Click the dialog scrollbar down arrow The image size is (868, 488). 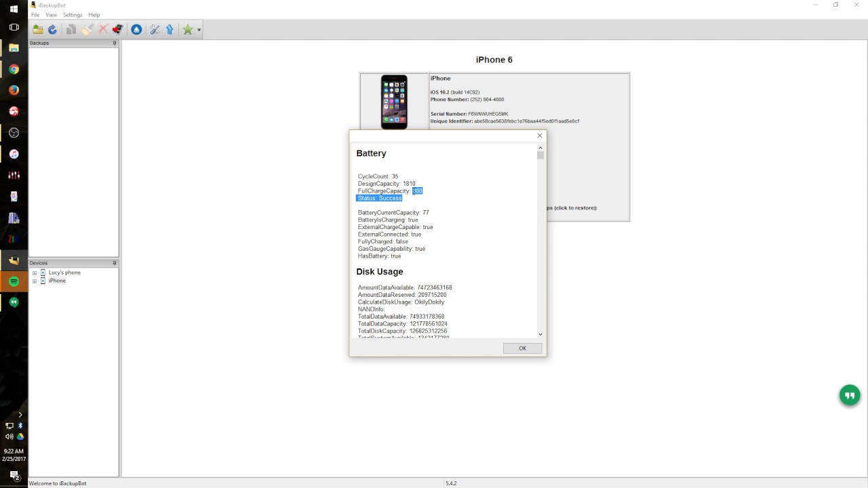[x=540, y=333]
